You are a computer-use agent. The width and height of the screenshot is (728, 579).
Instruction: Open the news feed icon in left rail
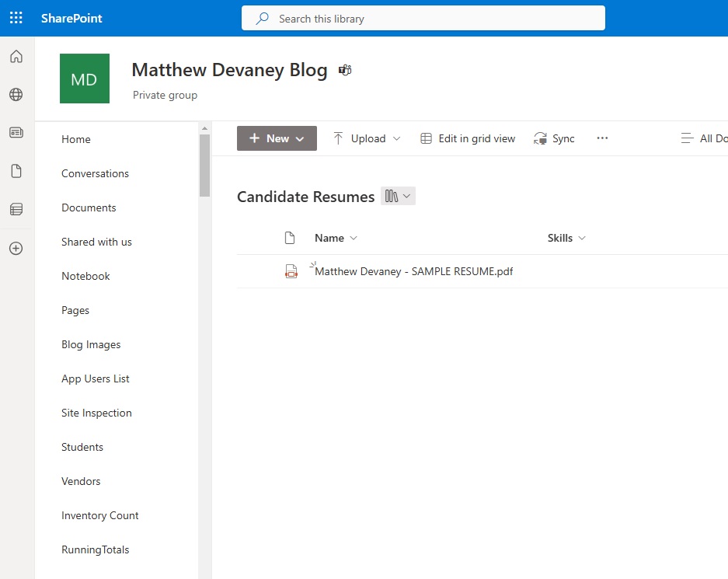[x=16, y=133]
